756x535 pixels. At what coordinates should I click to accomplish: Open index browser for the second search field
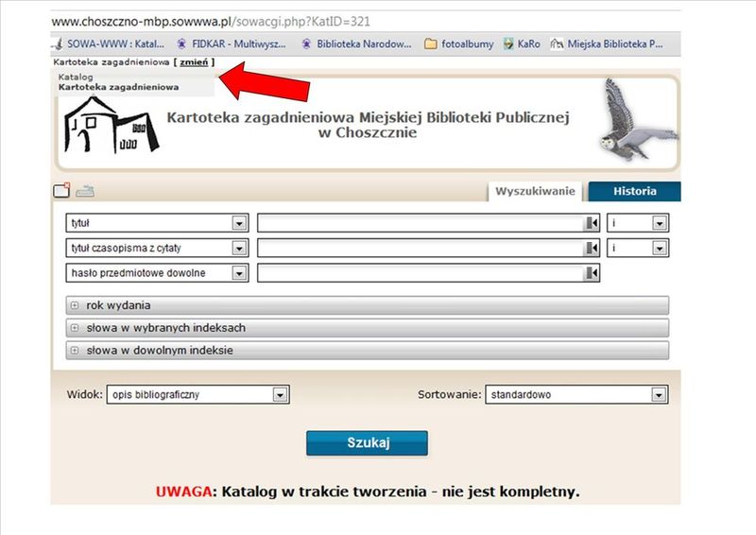click(593, 248)
